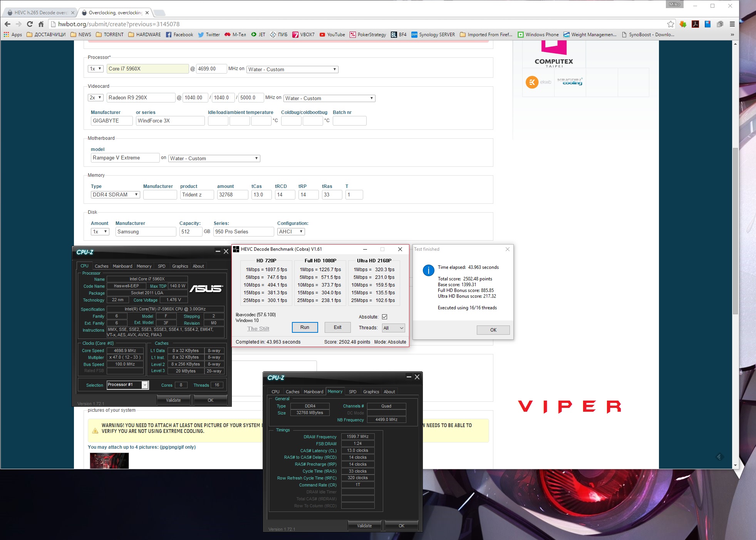The width and height of the screenshot is (756, 540).
Task: Switch to the SPD tab in memory CPU-Z window
Action: coord(353,392)
